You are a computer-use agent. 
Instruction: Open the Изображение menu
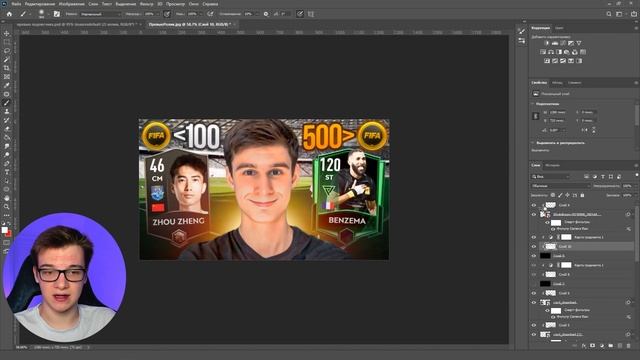coord(71,4)
